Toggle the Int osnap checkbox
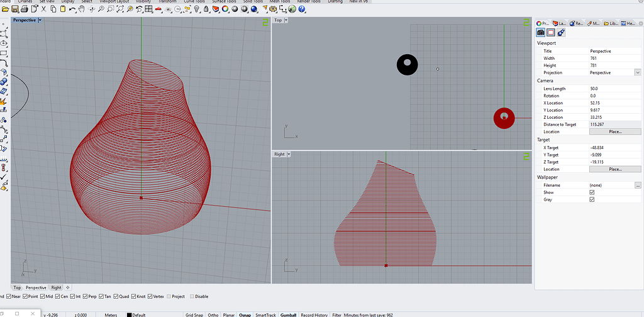The height and width of the screenshot is (317, 644). tap(72, 296)
